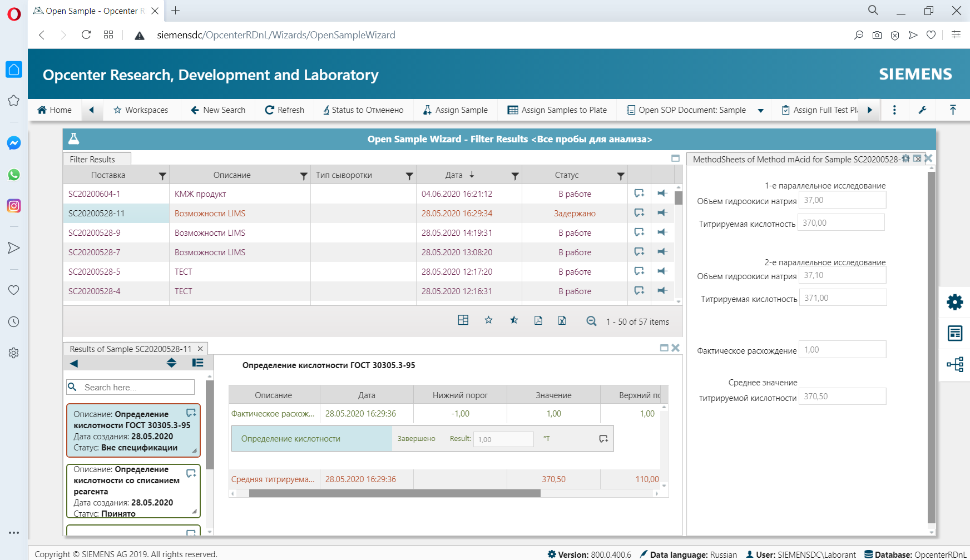Open the filter for the Поставка column

tap(162, 176)
